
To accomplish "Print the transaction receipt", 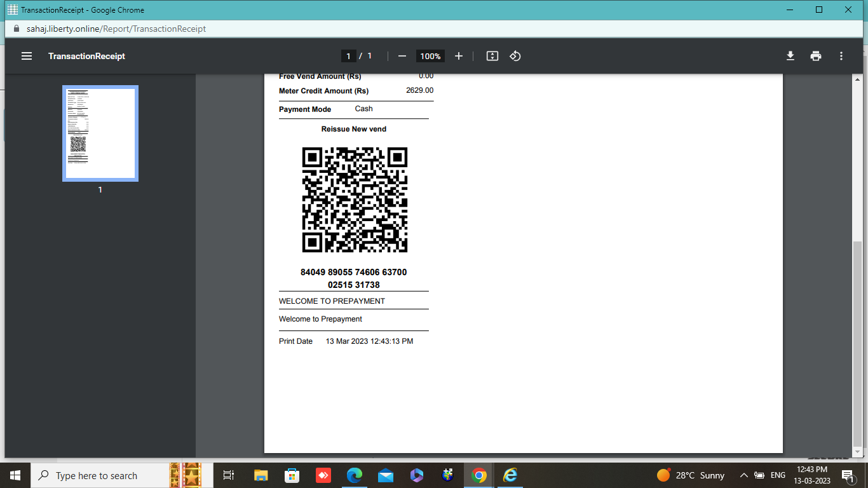I will pos(816,56).
